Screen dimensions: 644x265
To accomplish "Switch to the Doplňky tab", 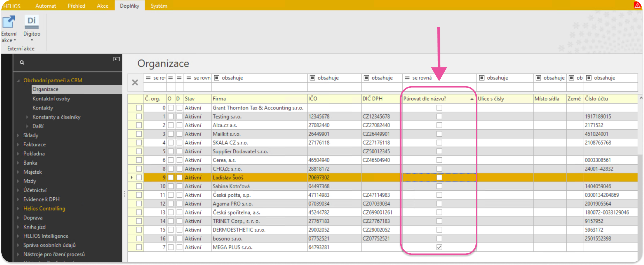I will [130, 6].
